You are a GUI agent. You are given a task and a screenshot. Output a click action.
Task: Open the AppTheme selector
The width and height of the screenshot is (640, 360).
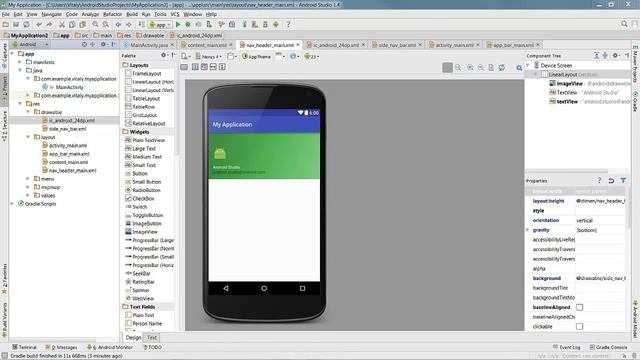[x=257, y=56]
